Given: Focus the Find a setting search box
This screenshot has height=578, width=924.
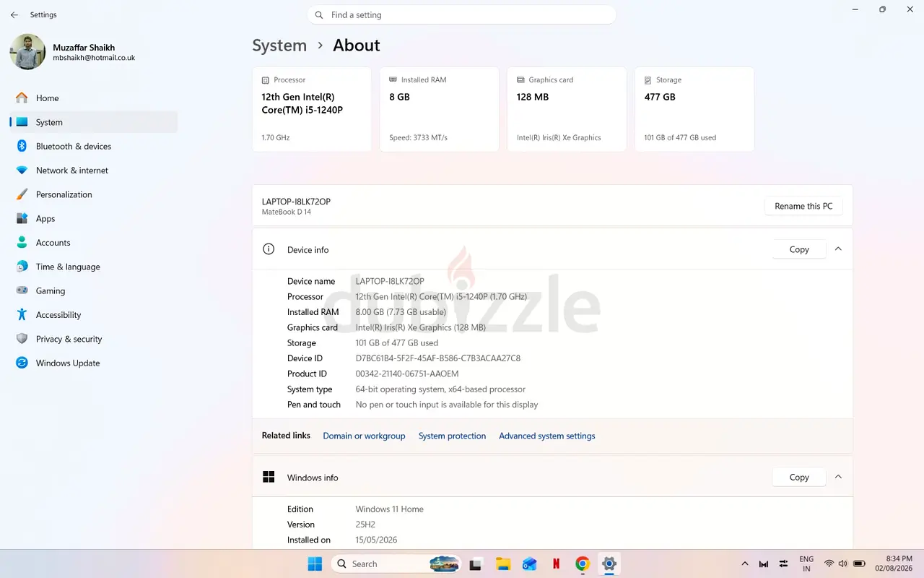Looking at the screenshot, I should (462, 15).
